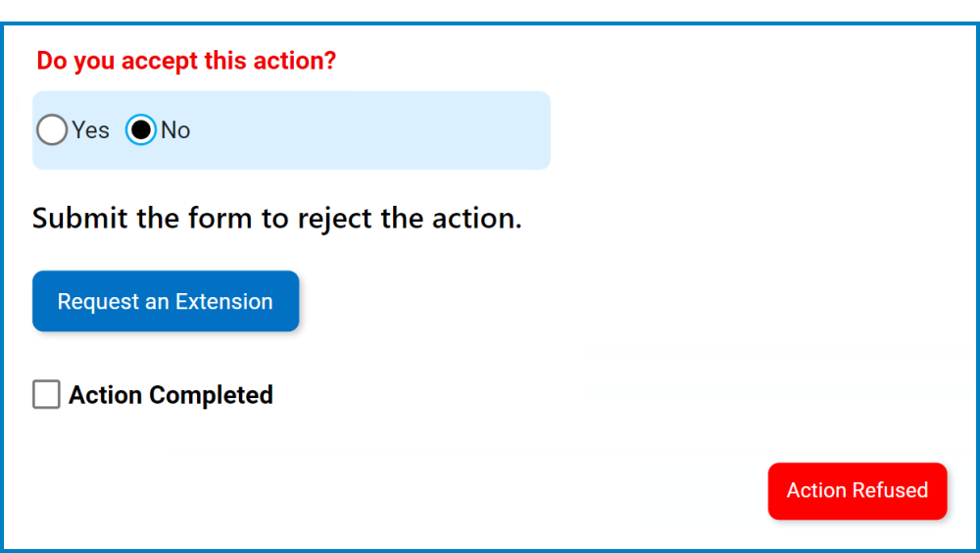Click the word "Request" on the blue button
This screenshot has width=980, height=553.
(x=98, y=302)
